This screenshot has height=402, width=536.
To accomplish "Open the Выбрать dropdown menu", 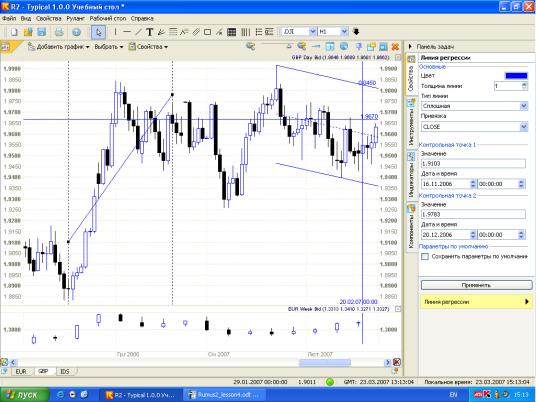I will 108,46.
